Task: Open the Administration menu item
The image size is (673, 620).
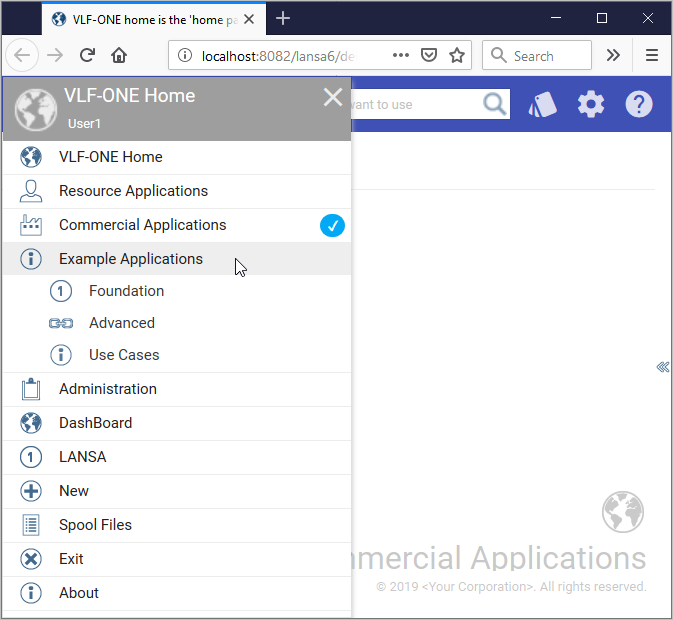Action: [x=177, y=389]
